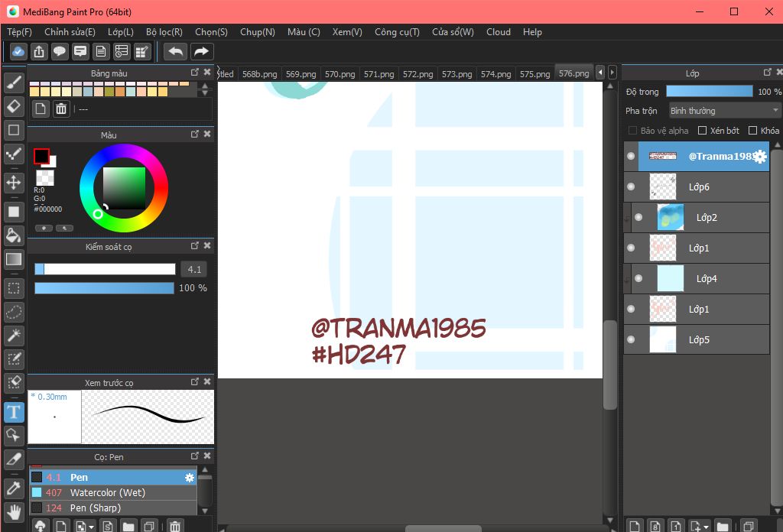Select the Hand pan tool
This screenshot has height=532, width=783.
click(14, 511)
